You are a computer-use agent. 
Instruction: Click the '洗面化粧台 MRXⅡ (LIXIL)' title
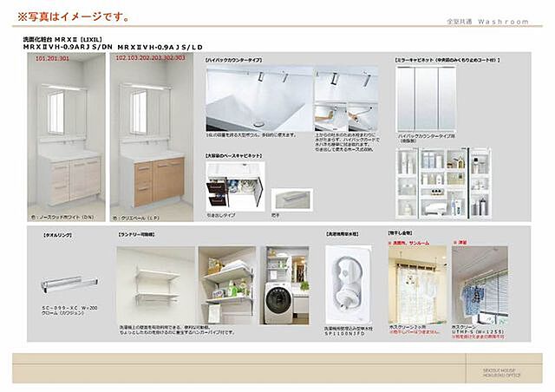tap(62, 39)
